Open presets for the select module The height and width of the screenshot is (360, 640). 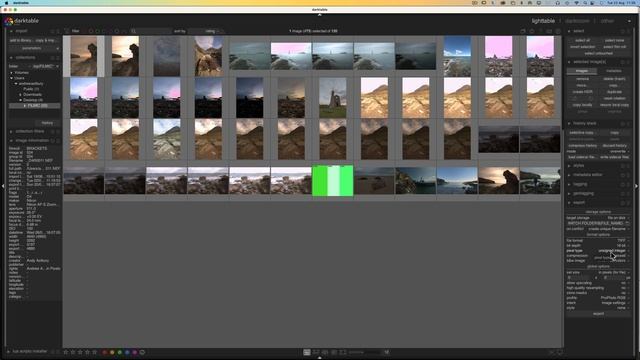(x=629, y=31)
